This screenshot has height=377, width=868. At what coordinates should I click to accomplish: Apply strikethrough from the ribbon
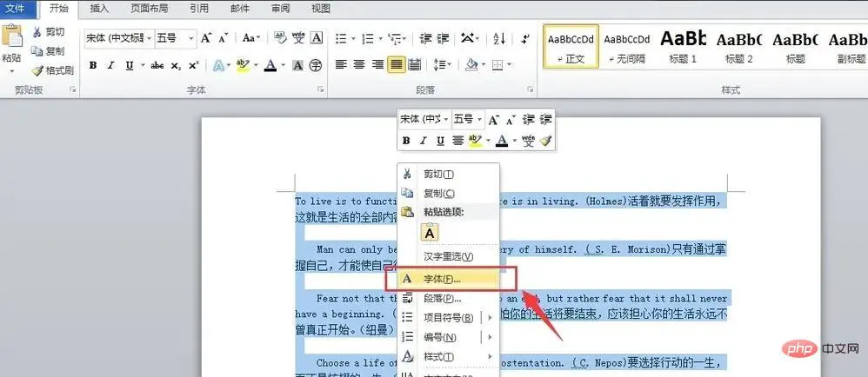pos(157,66)
